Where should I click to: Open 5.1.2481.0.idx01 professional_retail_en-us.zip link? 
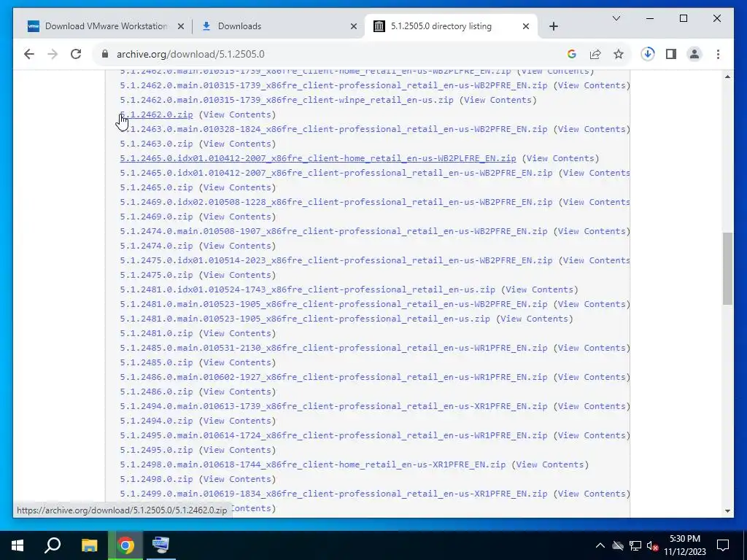pos(307,289)
